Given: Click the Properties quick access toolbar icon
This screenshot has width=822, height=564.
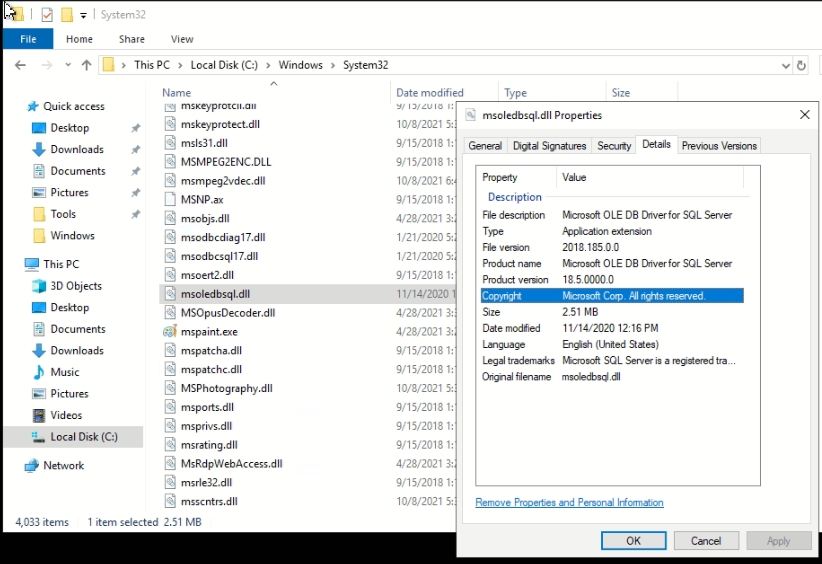Looking at the screenshot, I should (47, 15).
